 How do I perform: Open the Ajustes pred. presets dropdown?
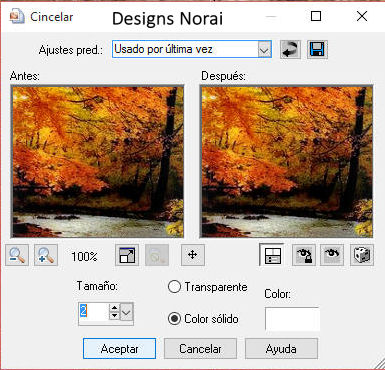point(265,50)
